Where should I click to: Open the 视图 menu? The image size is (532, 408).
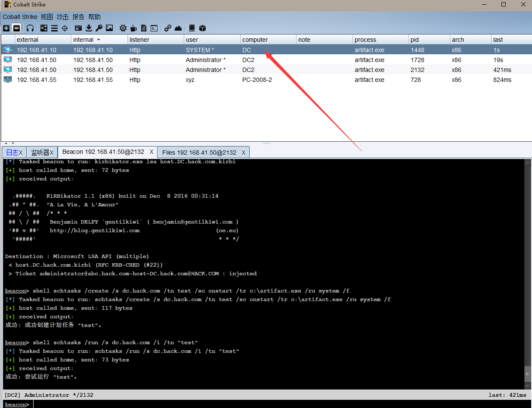(47, 17)
